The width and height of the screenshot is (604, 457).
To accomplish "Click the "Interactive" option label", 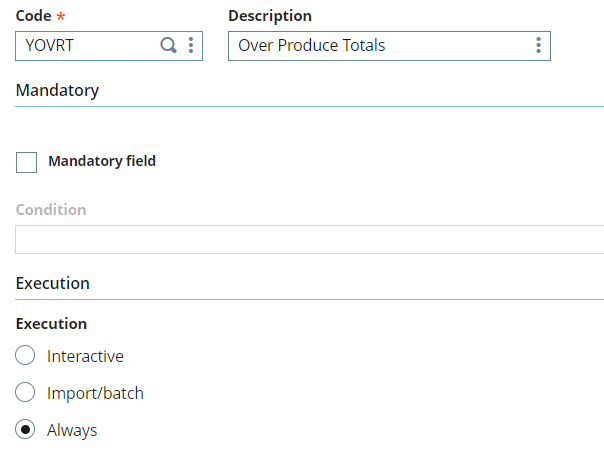I will (85, 356).
